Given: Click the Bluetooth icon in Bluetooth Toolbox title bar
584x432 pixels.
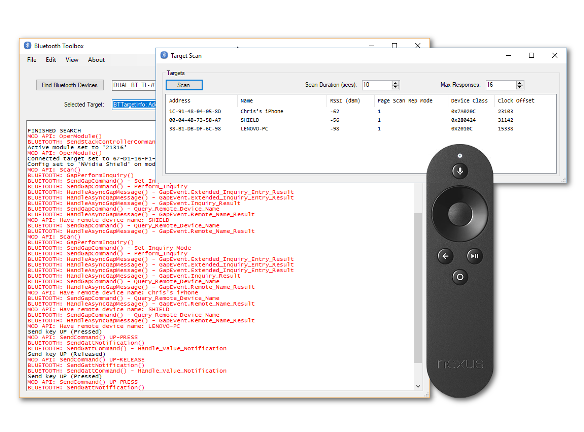Looking at the screenshot, I should (28, 45).
